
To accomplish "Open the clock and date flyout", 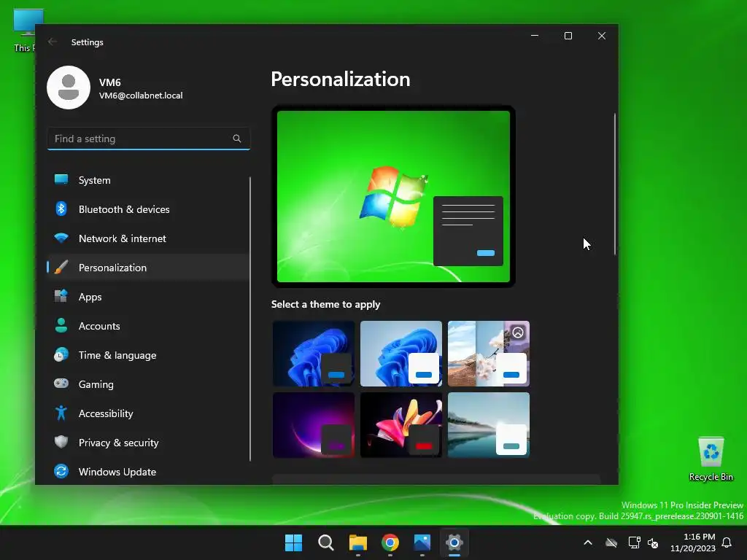I will (x=693, y=542).
